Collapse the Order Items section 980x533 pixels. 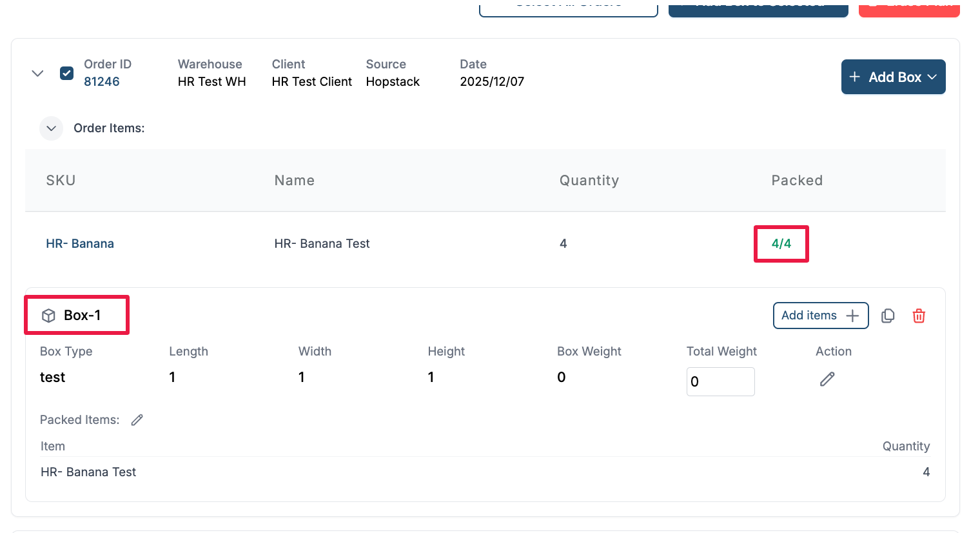click(52, 128)
